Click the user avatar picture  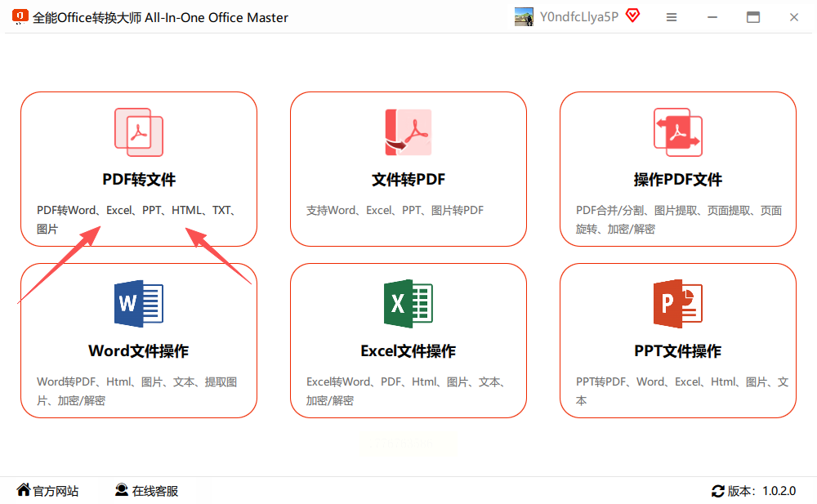(524, 16)
